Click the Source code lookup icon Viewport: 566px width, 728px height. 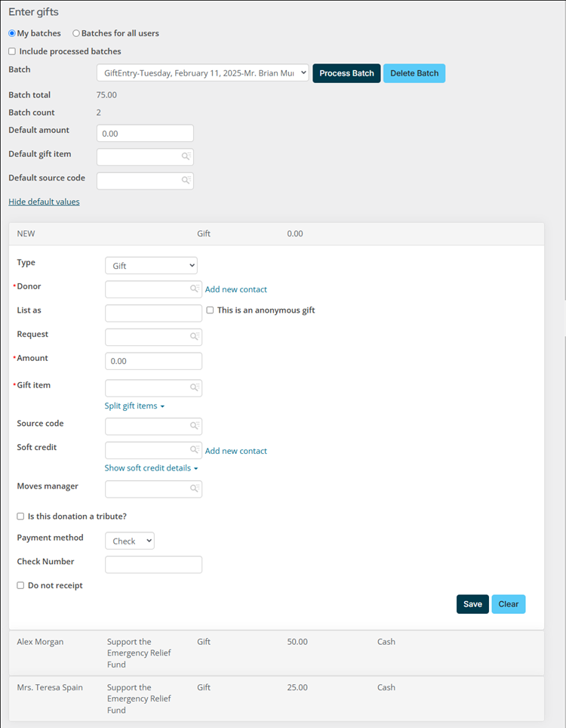point(195,426)
